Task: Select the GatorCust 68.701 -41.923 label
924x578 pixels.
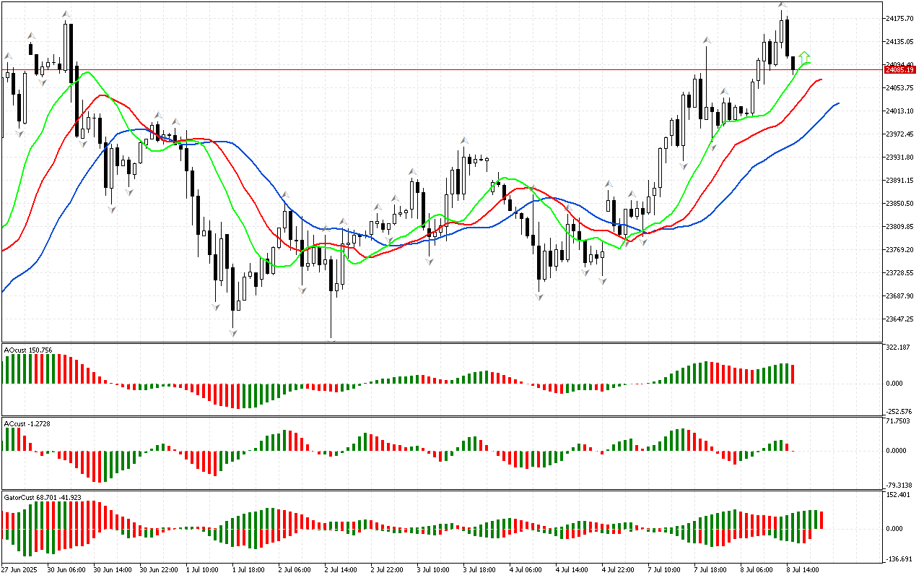Action: pos(42,498)
